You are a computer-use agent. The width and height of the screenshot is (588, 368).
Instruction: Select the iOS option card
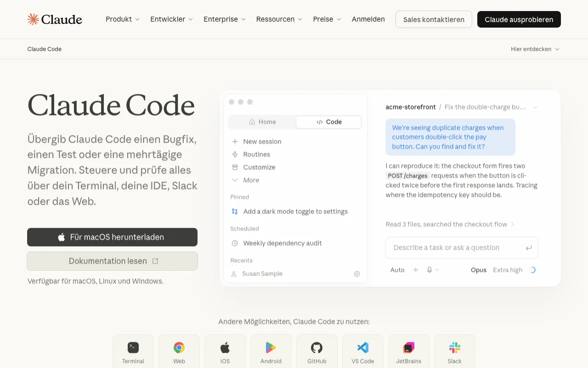coord(225,351)
